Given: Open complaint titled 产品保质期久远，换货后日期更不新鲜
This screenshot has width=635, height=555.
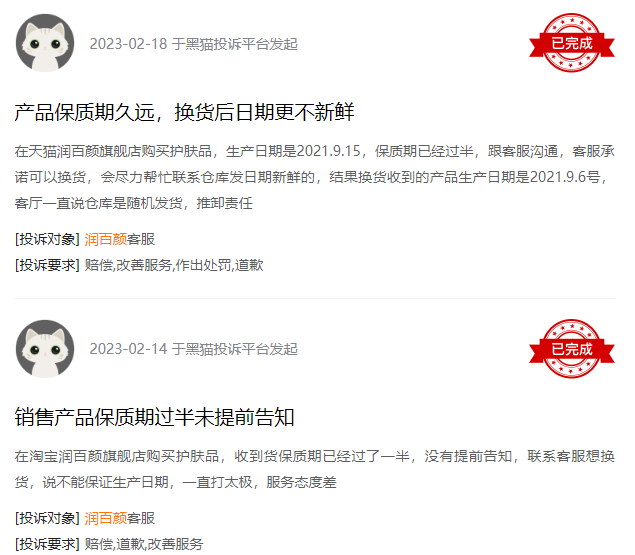Looking at the screenshot, I should tap(185, 112).
